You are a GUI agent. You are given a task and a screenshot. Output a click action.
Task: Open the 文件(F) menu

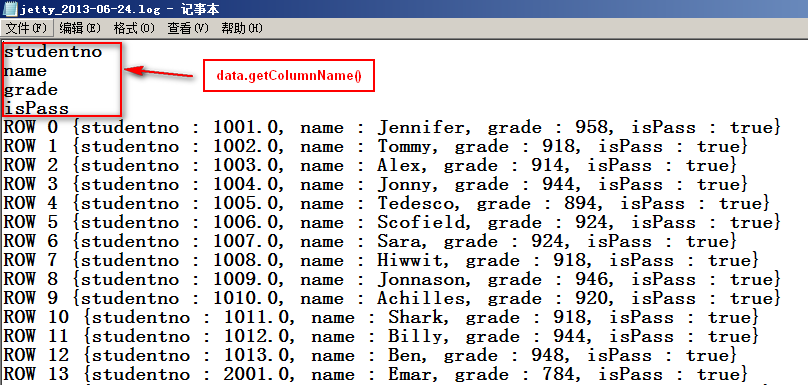coord(26,28)
